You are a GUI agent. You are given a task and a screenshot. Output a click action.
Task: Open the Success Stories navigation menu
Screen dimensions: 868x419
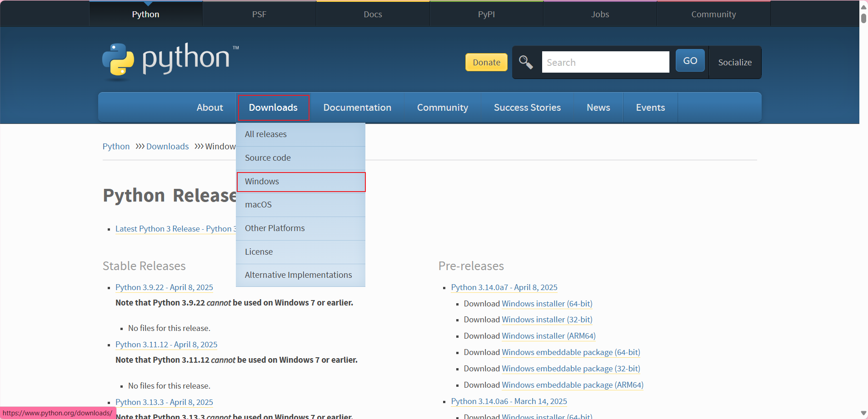coord(527,108)
